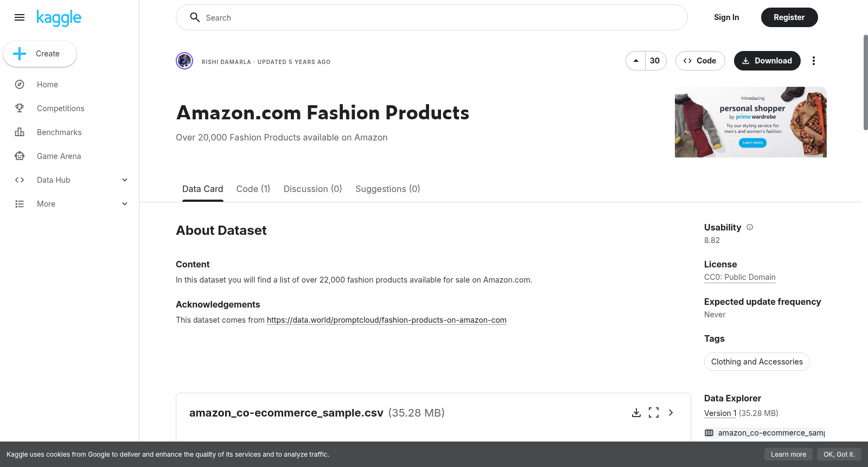Click the table icon in Data Explorer

[x=709, y=433]
